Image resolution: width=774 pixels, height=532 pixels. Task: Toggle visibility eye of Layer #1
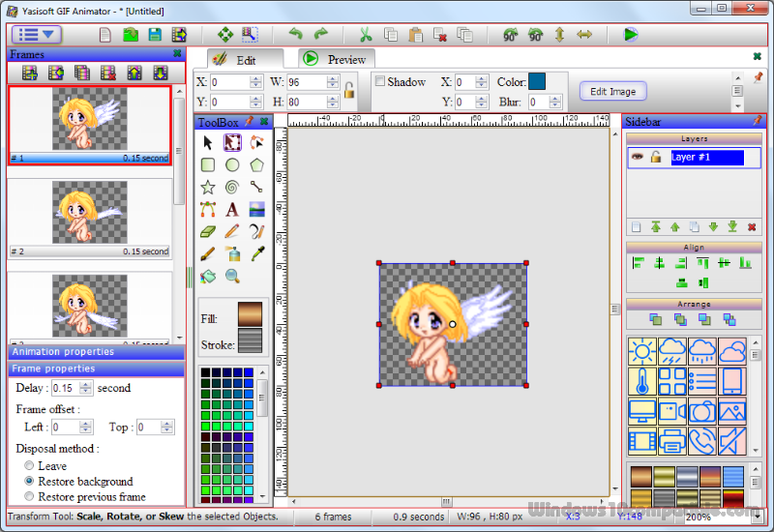pyautogui.click(x=638, y=157)
